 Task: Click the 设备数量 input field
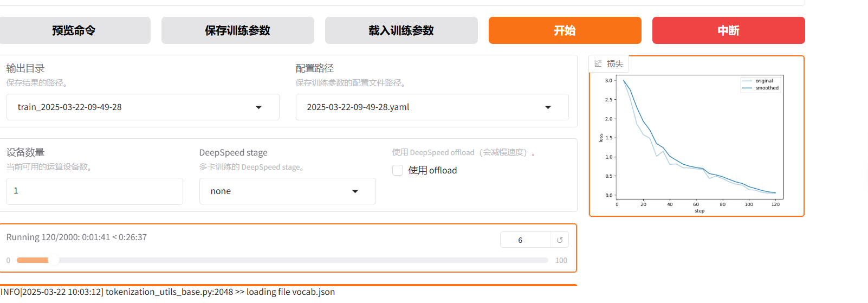(95, 191)
